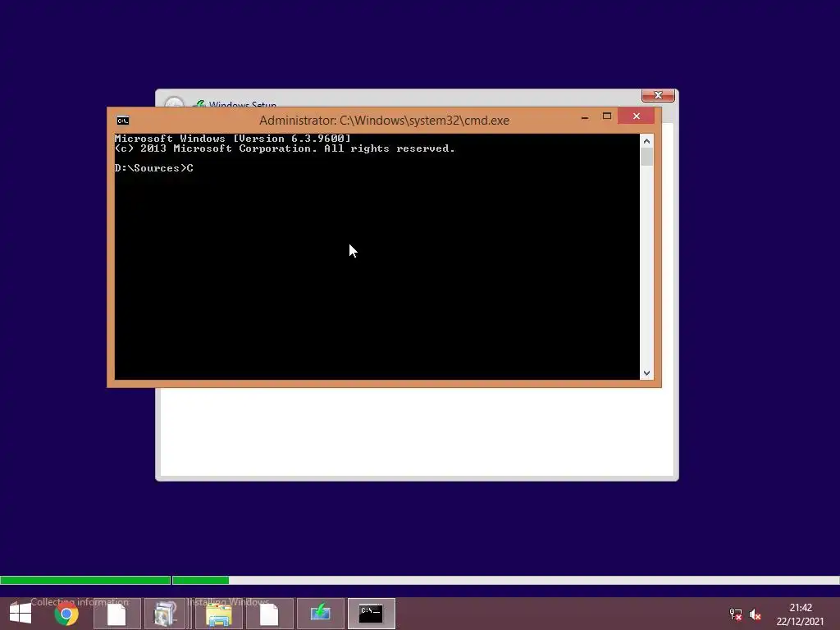Screen dimensions: 840x630
Task: Open File Explorer from the taskbar
Action: pyautogui.click(x=218, y=614)
